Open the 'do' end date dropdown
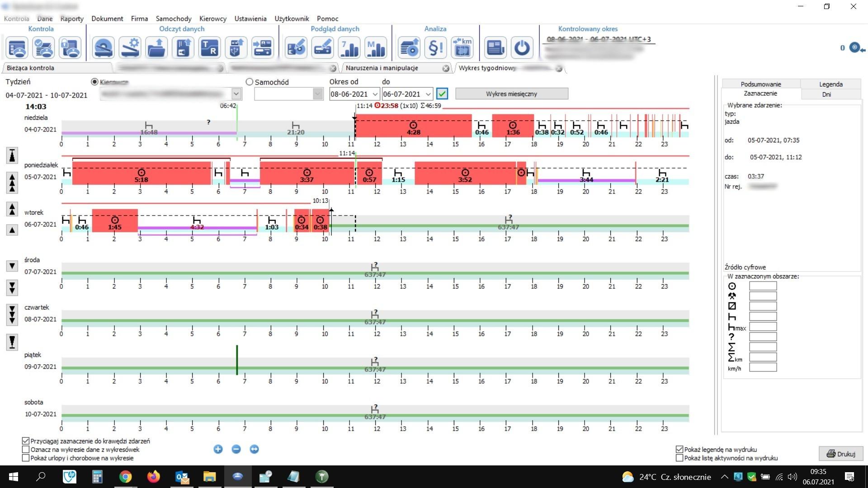 428,94
